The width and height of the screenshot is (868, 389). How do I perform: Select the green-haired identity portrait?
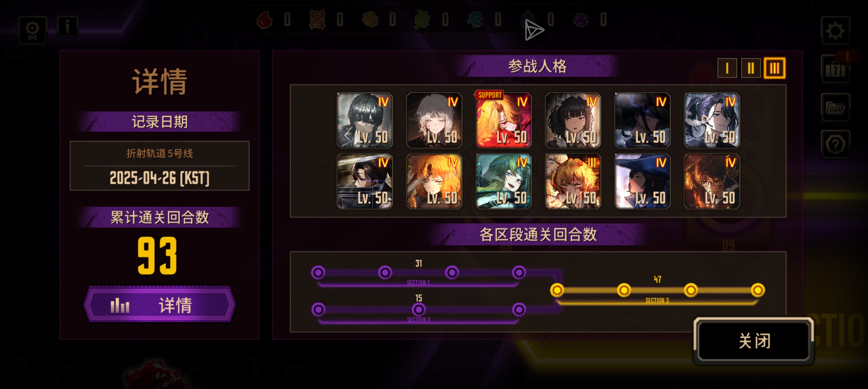(x=503, y=181)
